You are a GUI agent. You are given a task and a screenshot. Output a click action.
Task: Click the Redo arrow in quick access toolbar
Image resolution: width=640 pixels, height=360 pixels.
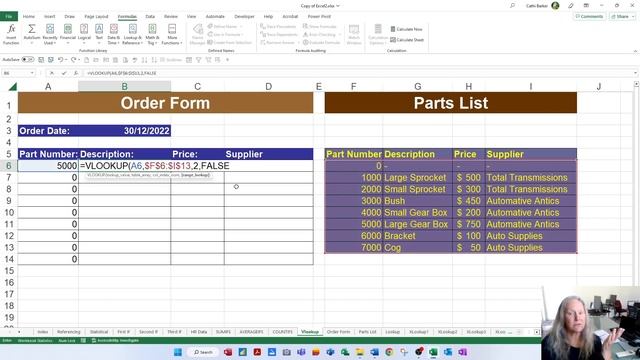(x=73, y=60)
